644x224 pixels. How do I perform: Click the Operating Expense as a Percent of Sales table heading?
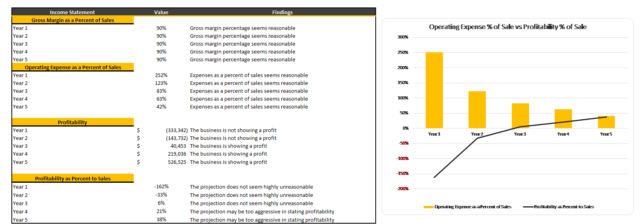click(73, 67)
